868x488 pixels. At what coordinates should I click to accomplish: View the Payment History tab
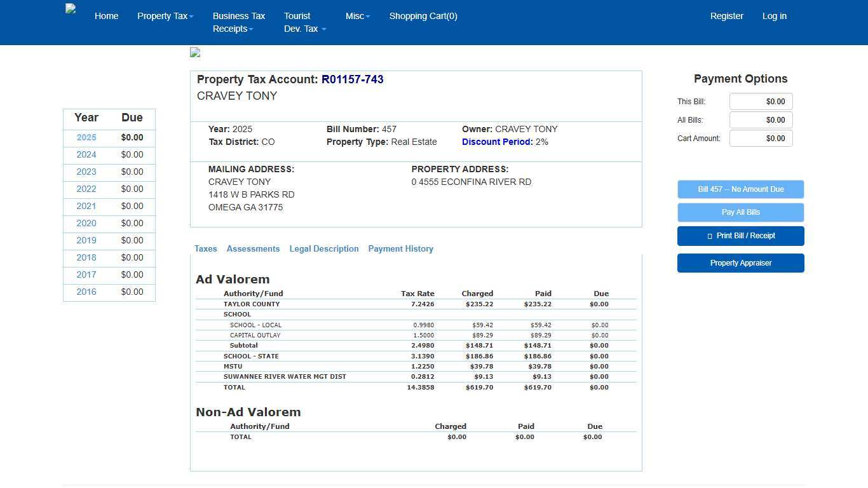click(400, 248)
